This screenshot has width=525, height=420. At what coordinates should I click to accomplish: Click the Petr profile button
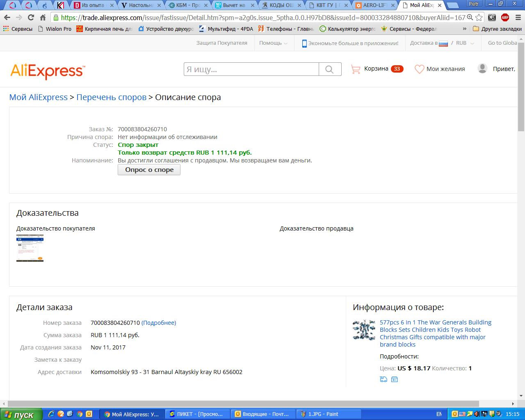pos(474,3)
